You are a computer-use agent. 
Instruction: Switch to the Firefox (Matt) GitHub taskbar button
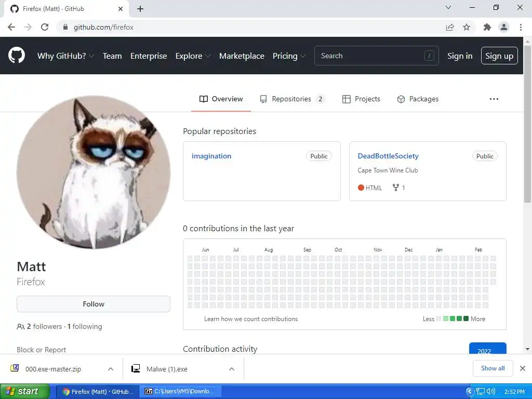click(98, 392)
